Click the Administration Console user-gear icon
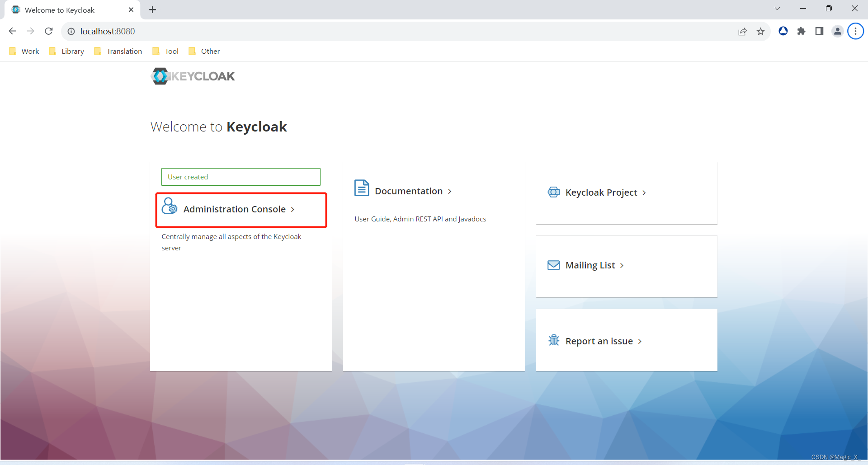Screen dimensions: 868x465 (x=170, y=206)
